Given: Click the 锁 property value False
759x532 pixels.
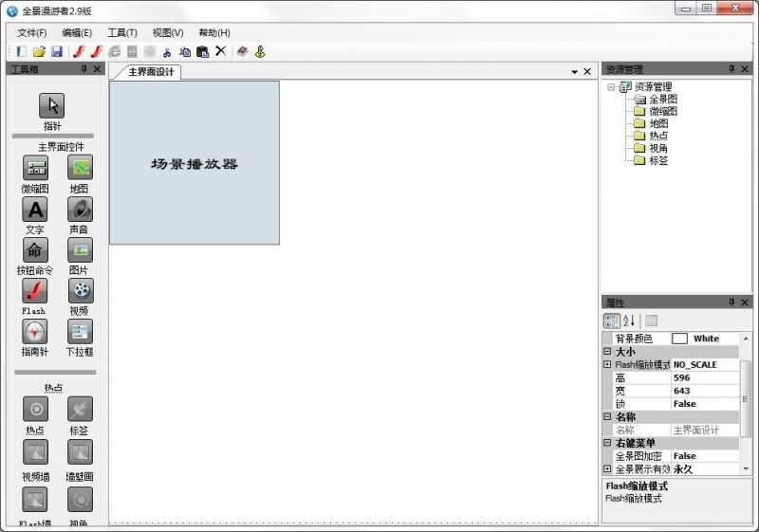Looking at the screenshot, I should point(705,404).
